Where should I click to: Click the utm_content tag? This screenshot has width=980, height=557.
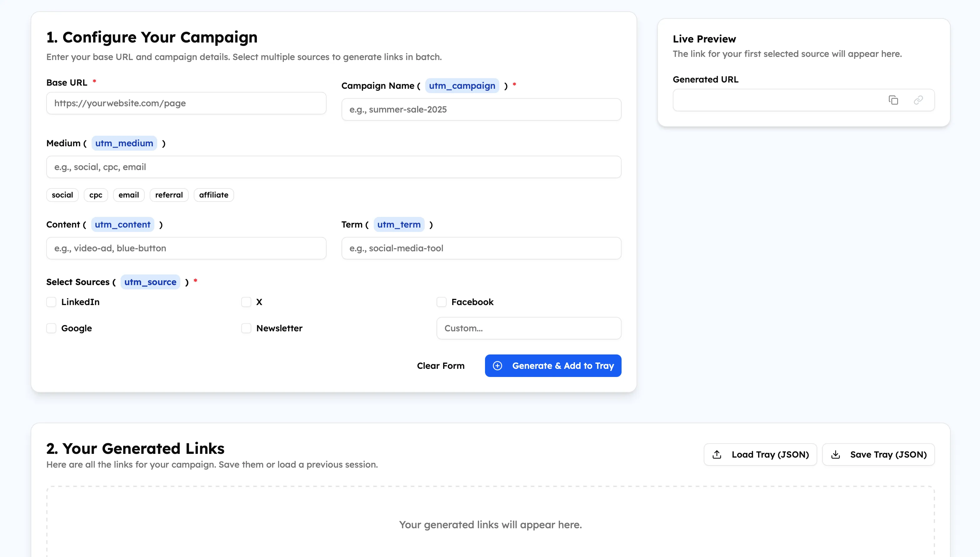(122, 224)
